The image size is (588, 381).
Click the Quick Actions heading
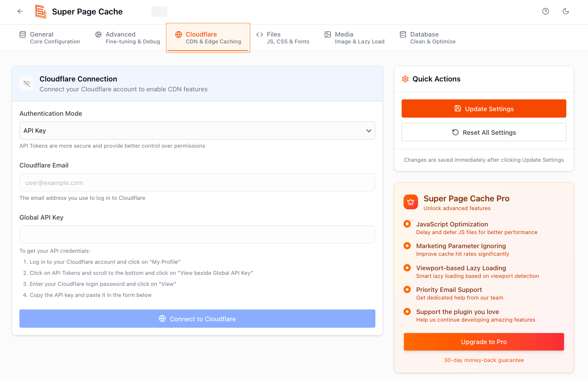[x=436, y=79]
